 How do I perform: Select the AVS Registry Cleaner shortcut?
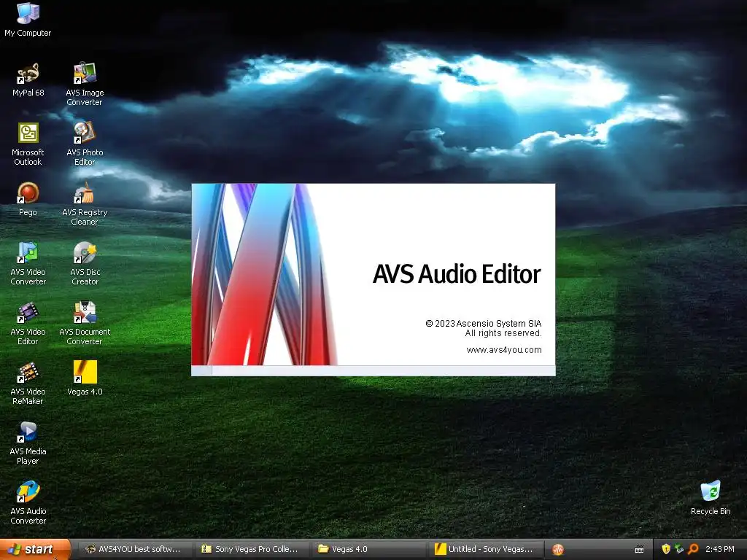(x=85, y=204)
